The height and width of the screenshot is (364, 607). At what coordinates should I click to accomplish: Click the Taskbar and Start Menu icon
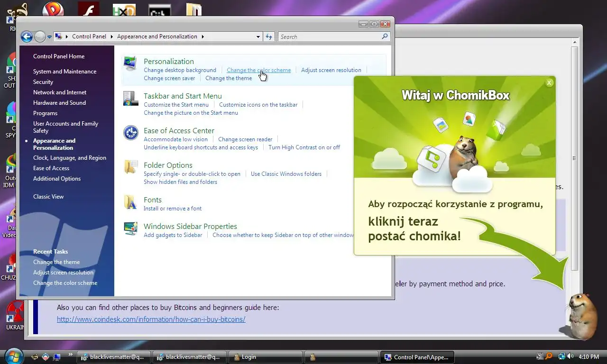tap(130, 99)
